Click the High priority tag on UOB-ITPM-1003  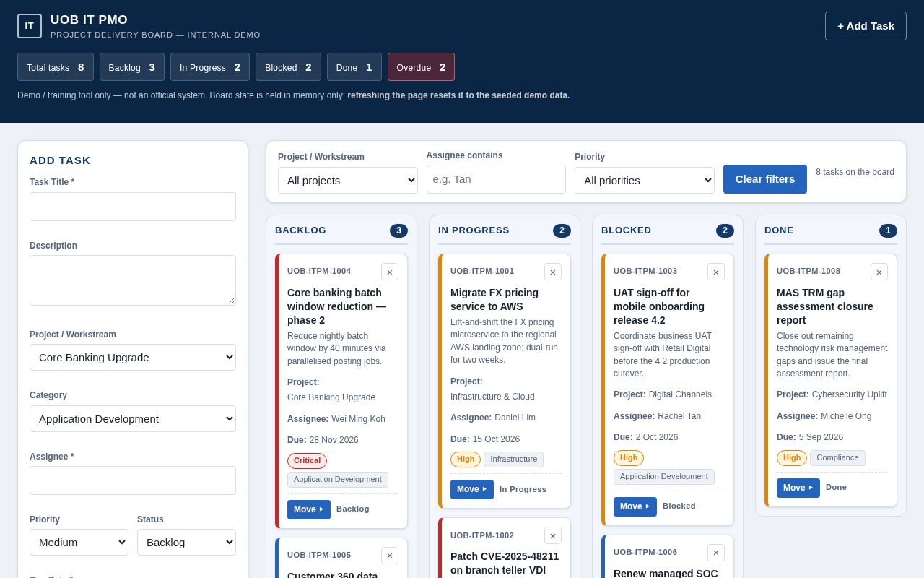(x=629, y=458)
